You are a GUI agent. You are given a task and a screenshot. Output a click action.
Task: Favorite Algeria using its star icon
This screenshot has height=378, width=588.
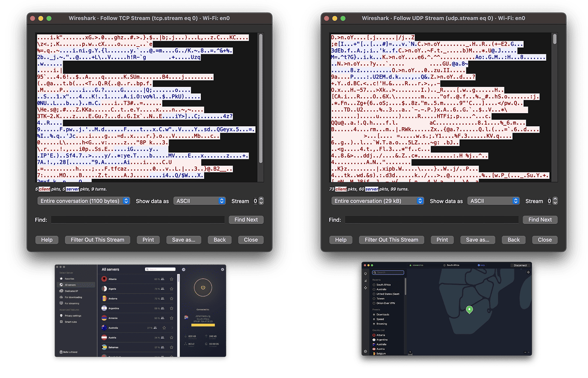point(171,289)
